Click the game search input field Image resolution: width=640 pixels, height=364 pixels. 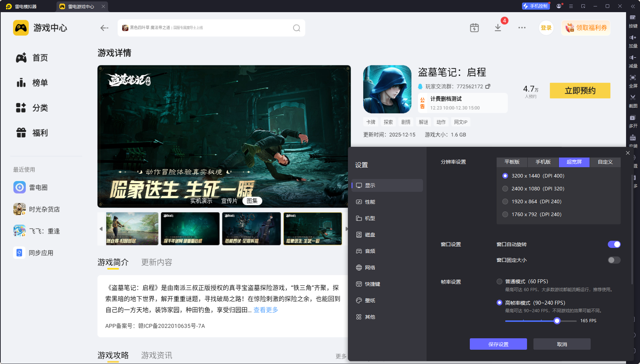tap(211, 28)
